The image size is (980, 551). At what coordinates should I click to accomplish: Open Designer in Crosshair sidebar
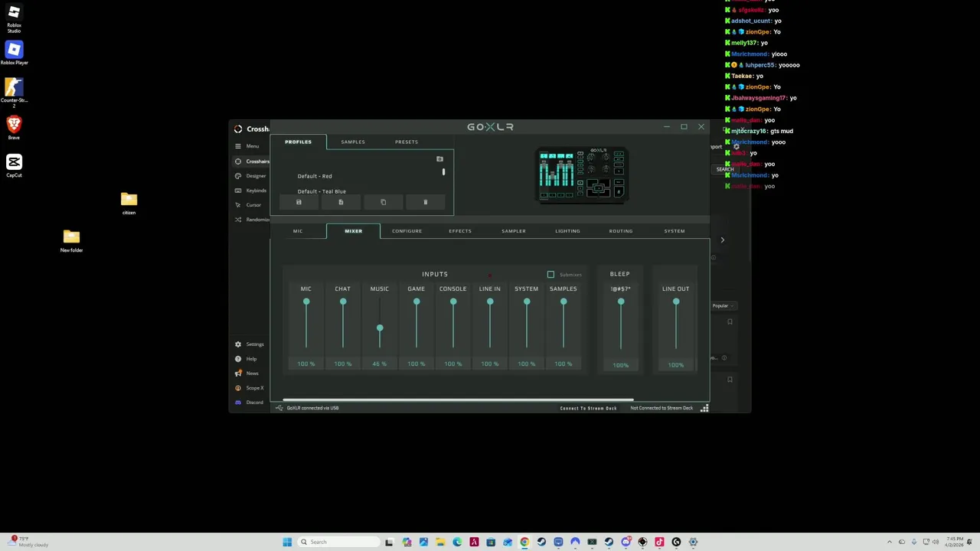pos(251,176)
